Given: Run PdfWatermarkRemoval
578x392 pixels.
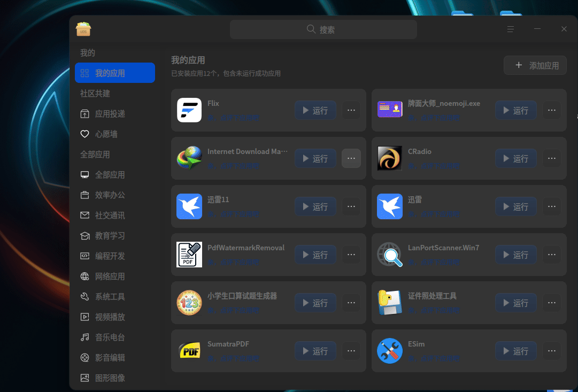Looking at the screenshot, I should pos(315,255).
